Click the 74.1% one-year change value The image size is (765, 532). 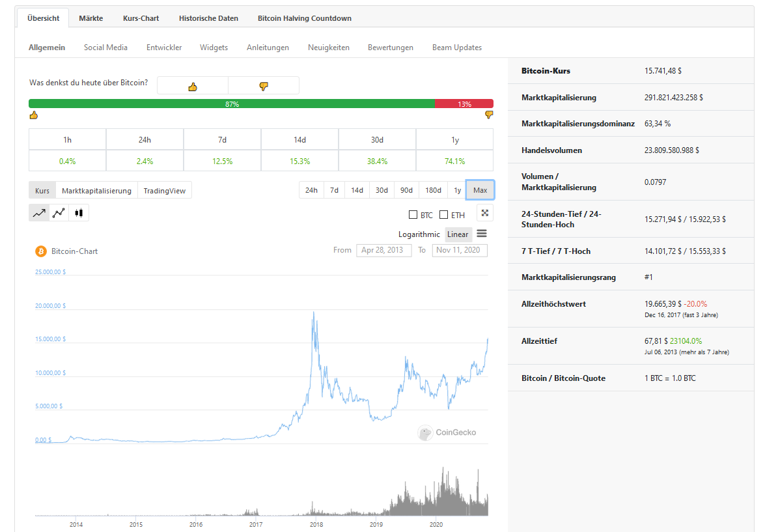pyautogui.click(x=454, y=161)
